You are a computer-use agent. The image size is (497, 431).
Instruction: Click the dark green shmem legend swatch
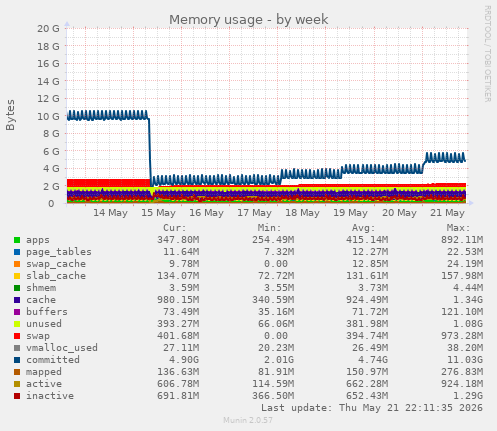coord(17,288)
